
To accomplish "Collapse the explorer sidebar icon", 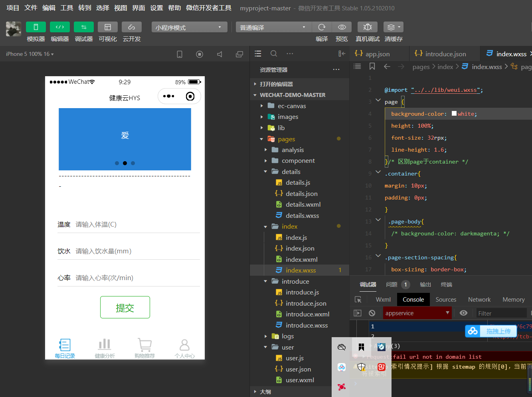I will coord(342,53).
